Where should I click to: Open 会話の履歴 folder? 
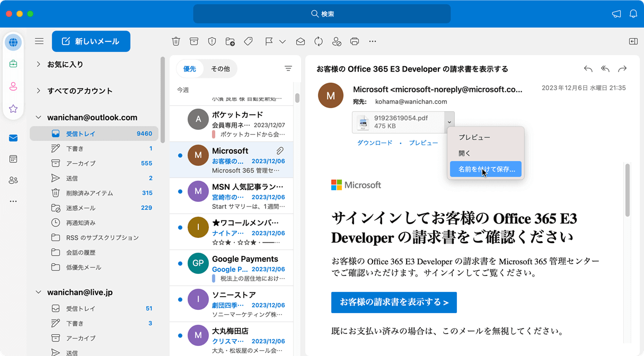[x=94, y=252]
